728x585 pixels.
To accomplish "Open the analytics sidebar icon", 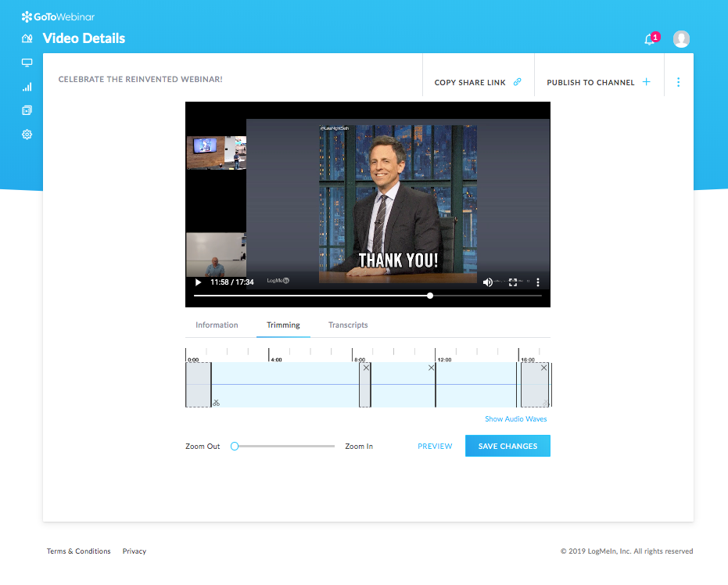I will point(27,87).
